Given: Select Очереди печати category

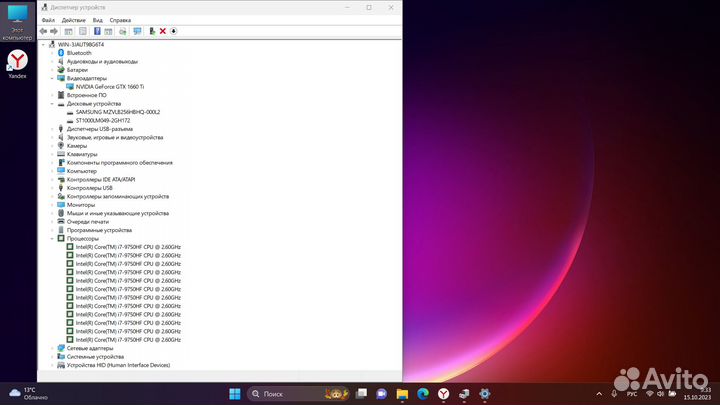Looking at the screenshot, I should coord(88,222).
